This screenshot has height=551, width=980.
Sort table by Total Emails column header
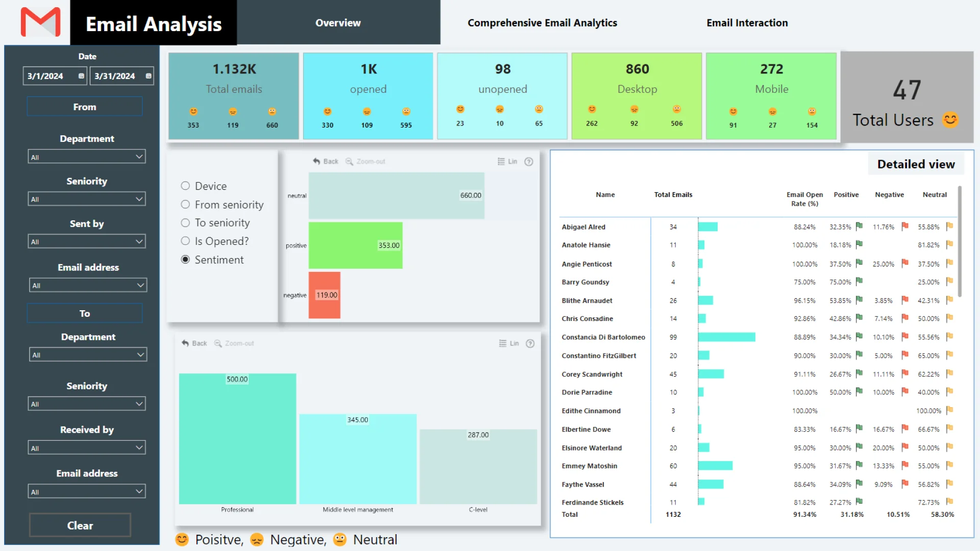point(673,194)
